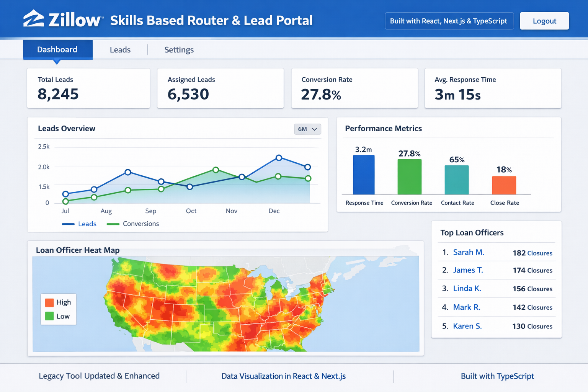
Task: Click the orange Close Rate bar
Action: (x=504, y=185)
